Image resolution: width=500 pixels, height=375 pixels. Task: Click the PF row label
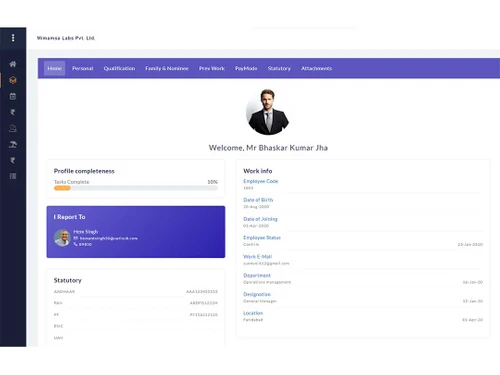(x=56, y=315)
